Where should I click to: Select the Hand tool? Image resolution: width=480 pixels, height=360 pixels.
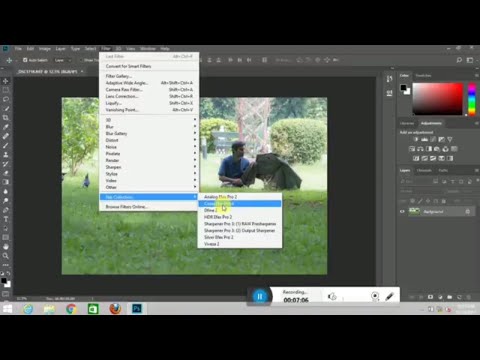[6, 247]
